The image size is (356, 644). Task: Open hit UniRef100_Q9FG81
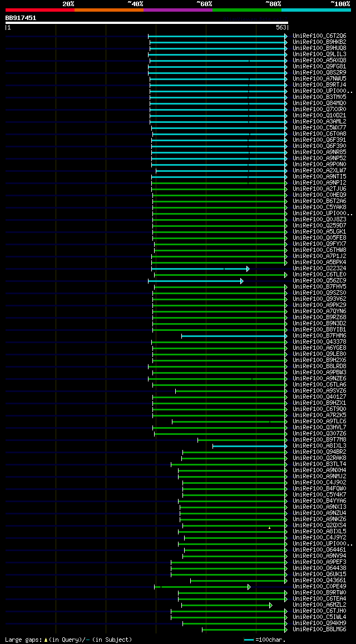pyautogui.click(x=319, y=67)
